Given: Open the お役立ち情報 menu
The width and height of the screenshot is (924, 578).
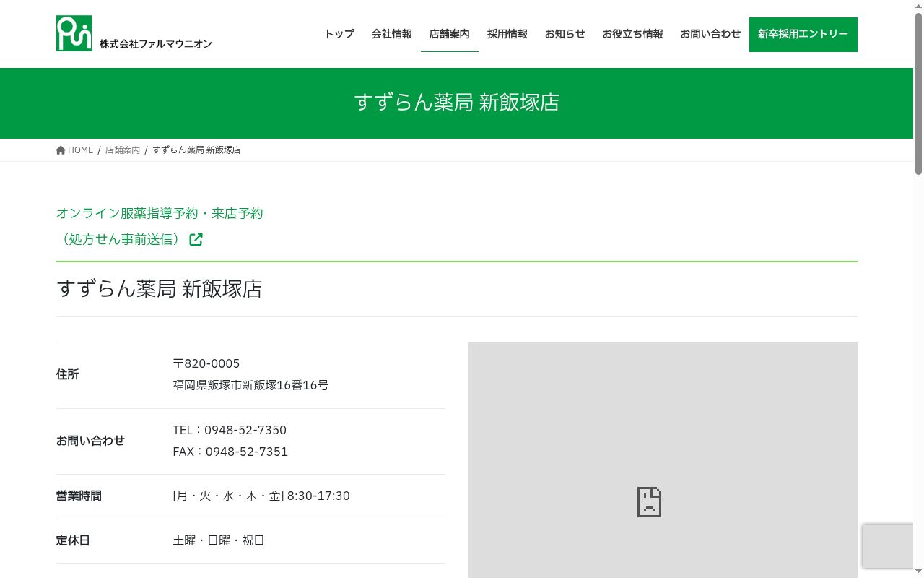Looking at the screenshot, I should click(x=633, y=34).
